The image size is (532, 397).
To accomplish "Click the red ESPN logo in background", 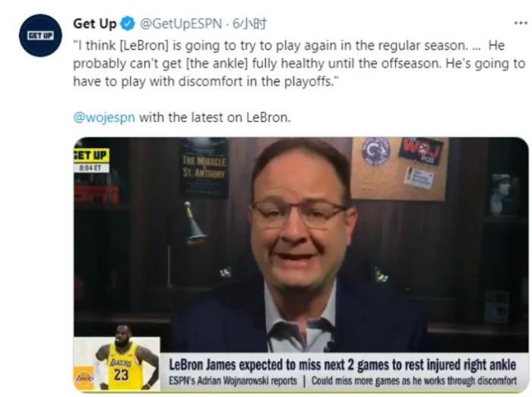I will (97, 194).
